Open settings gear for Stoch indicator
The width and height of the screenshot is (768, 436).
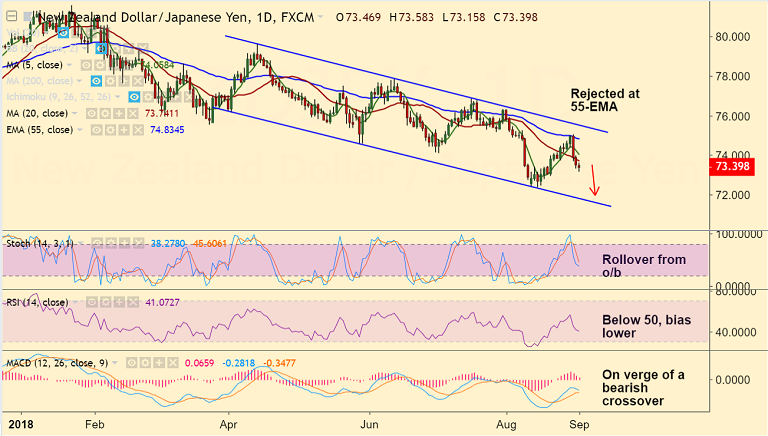pos(111,243)
